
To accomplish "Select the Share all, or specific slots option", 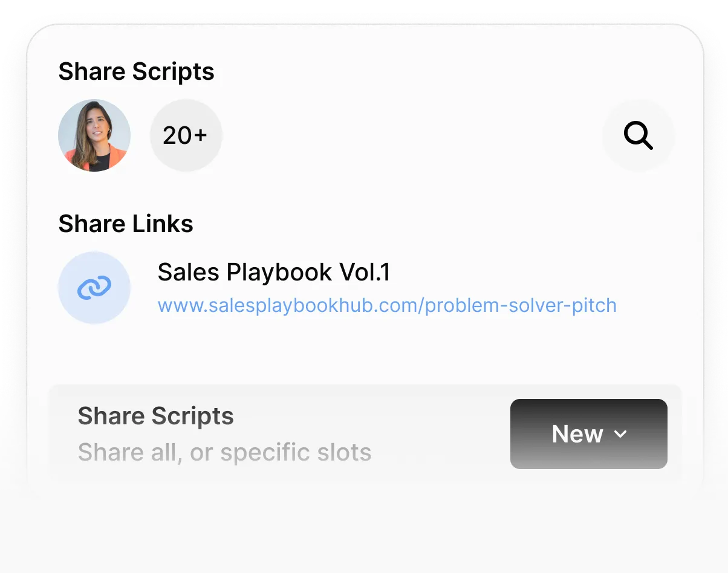I will coord(224,452).
